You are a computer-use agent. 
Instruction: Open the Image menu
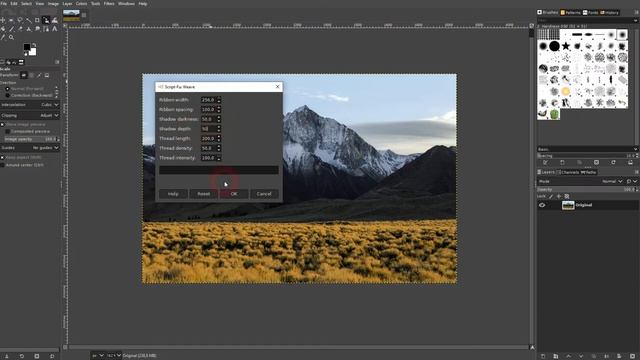(53, 3)
